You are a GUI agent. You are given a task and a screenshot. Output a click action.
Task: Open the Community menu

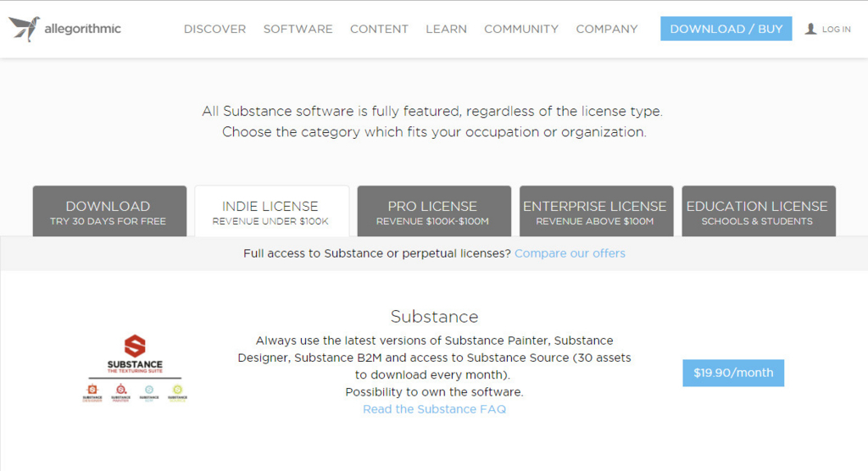[521, 29]
